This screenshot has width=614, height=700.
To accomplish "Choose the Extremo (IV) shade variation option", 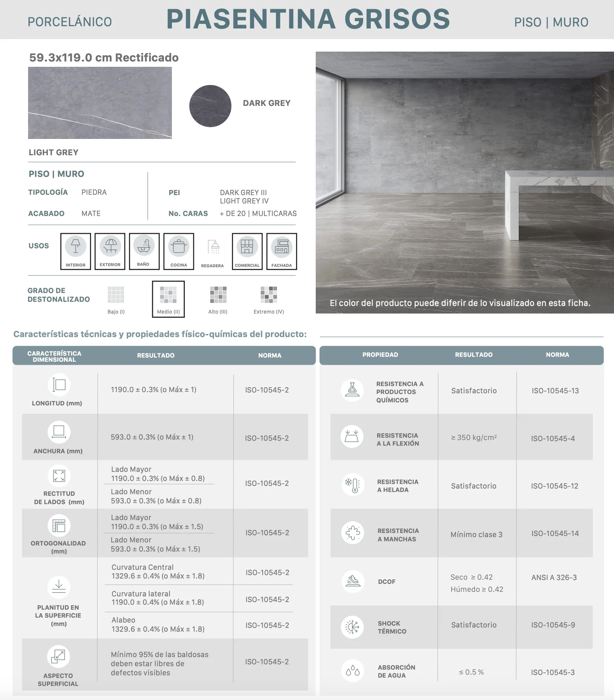I will coord(269,300).
